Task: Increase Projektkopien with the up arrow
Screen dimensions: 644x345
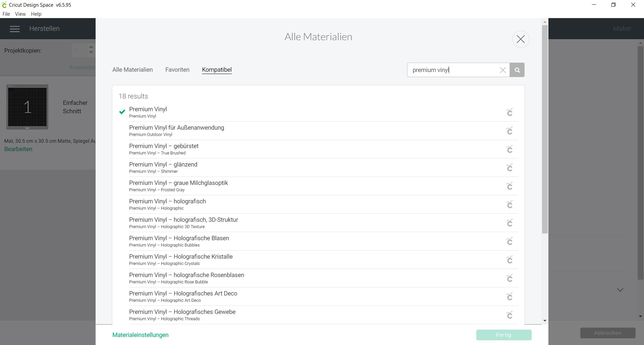Action: pos(91,47)
